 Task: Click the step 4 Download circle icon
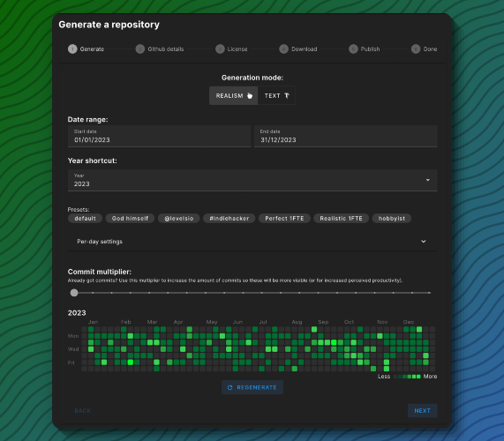(283, 49)
